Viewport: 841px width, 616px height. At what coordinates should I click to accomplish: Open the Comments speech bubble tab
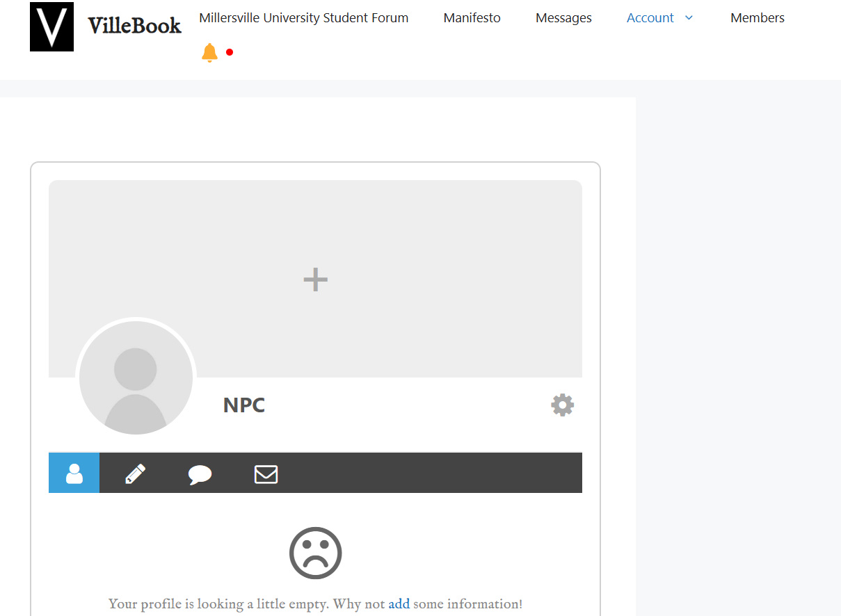(x=200, y=474)
